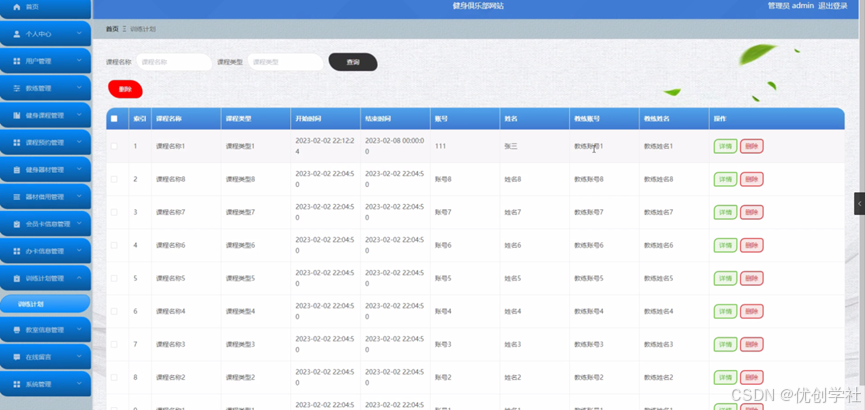The image size is (865, 410).
Task: Open 详情 for row 课程名称6
Action: tap(725, 245)
